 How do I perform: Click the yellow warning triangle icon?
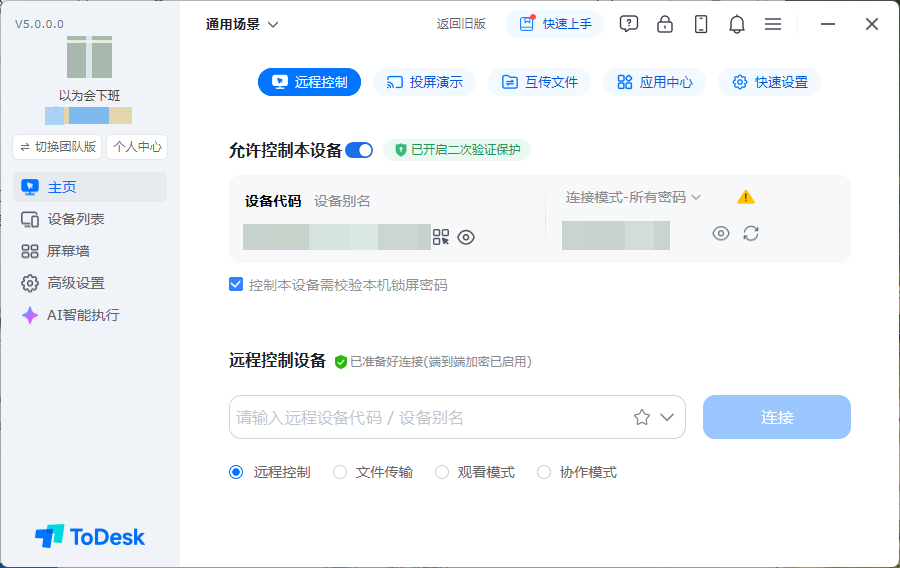[746, 197]
